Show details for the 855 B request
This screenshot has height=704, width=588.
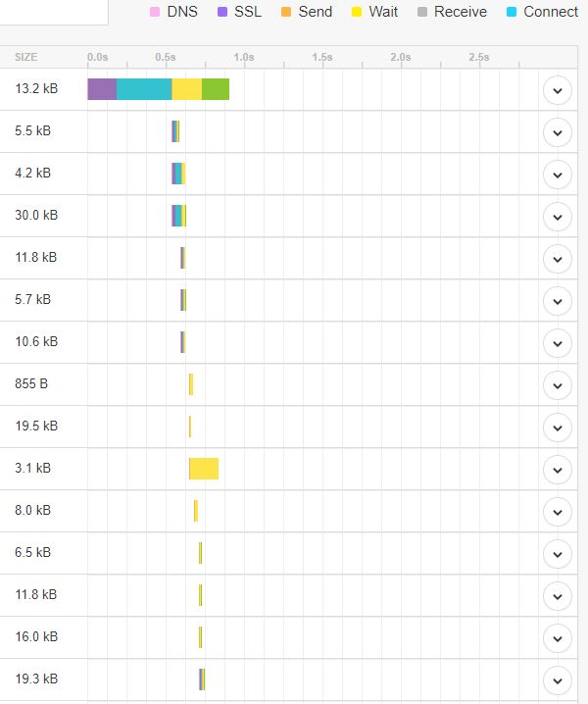[x=557, y=385]
